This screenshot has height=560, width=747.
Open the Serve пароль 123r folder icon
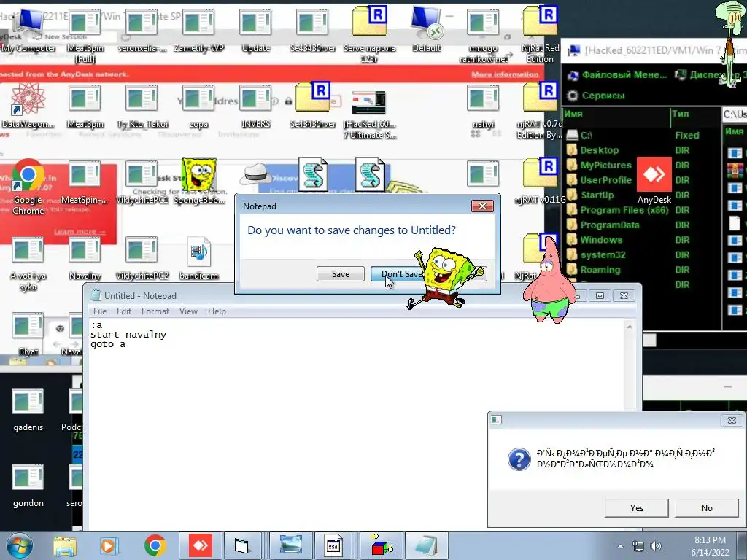[x=370, y=34]
